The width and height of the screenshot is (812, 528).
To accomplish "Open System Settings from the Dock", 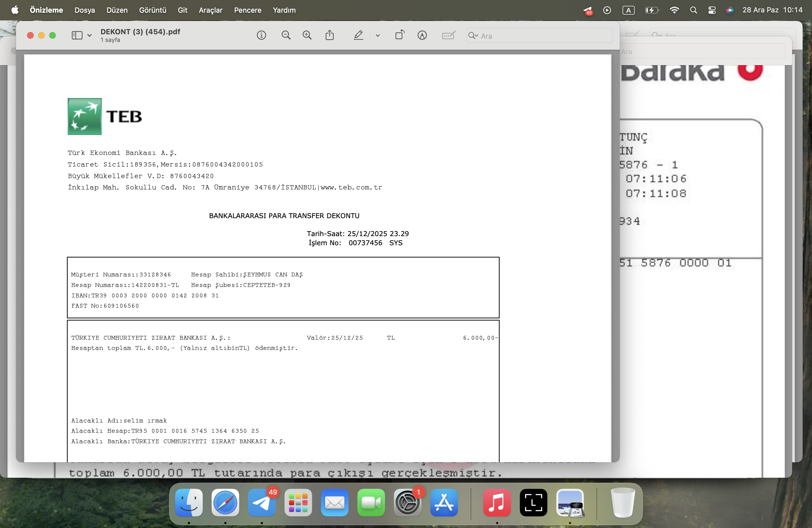I will click(x=407, y=502).
